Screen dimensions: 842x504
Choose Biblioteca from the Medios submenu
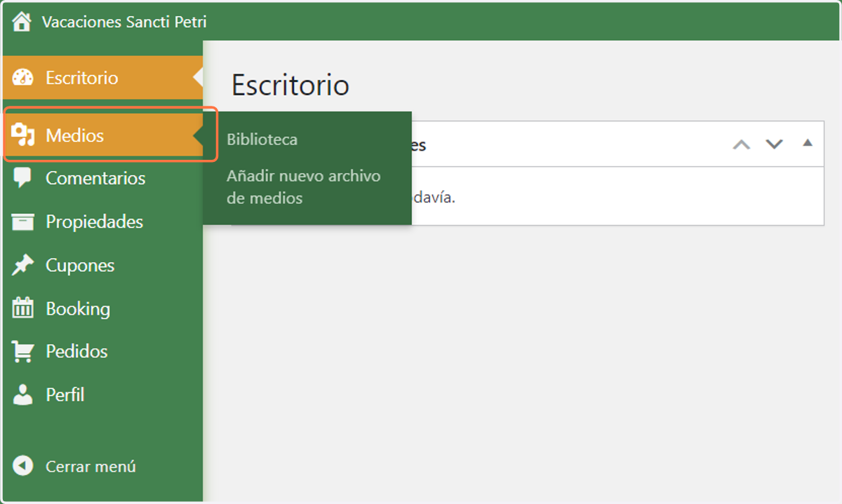(262, 139)
